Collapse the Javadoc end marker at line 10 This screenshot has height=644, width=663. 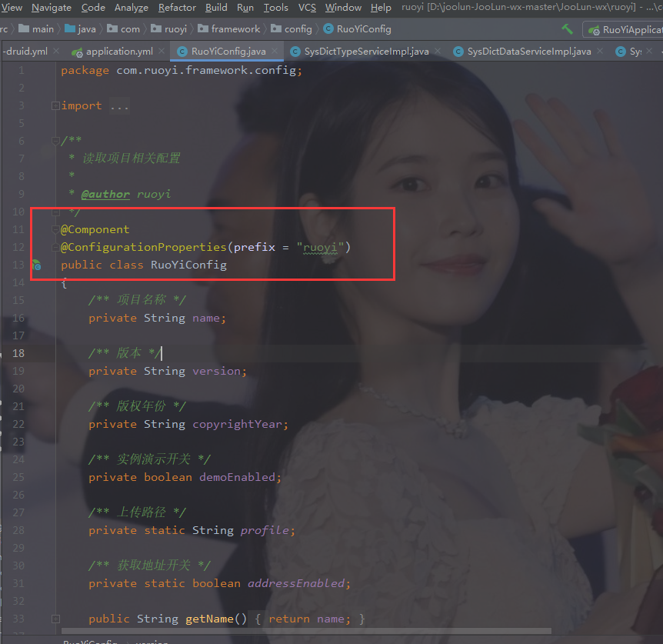point(55,212)
